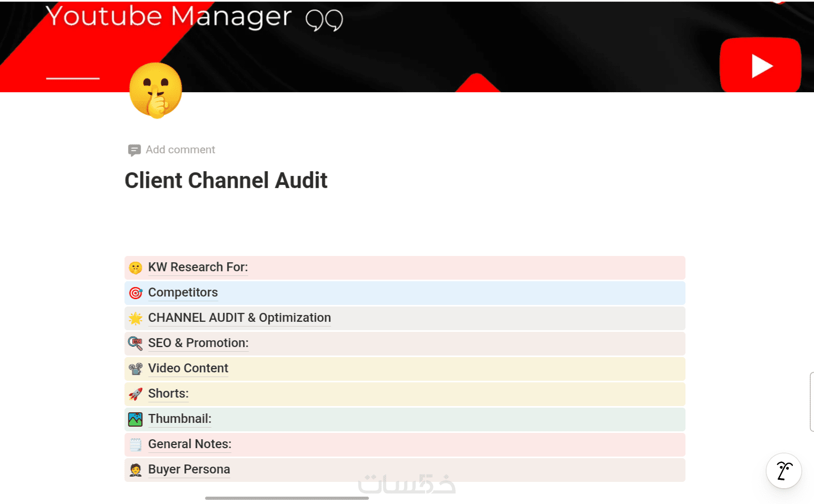814x504 pixels.
Task: Click the Add comment speech bubble icon
Action: (x=134, y=150)
